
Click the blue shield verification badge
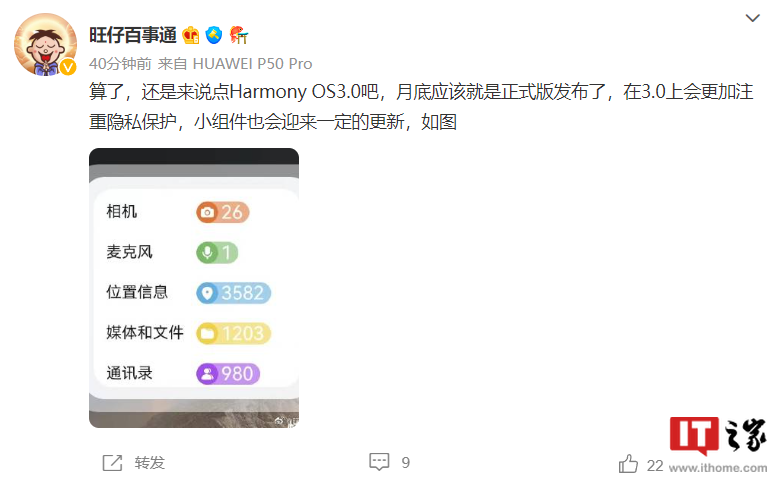point(214,35)
